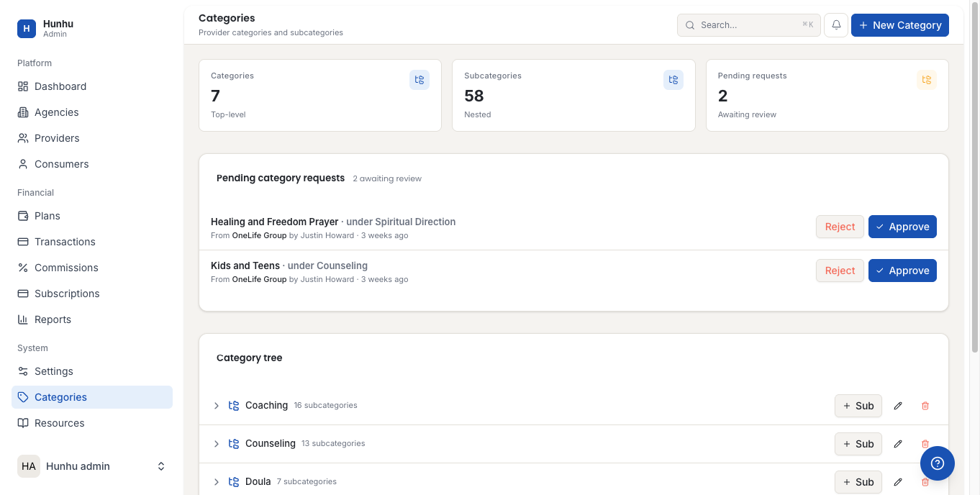Delete the Counseling category
980x495 pixels.
[x=925, y=444]
